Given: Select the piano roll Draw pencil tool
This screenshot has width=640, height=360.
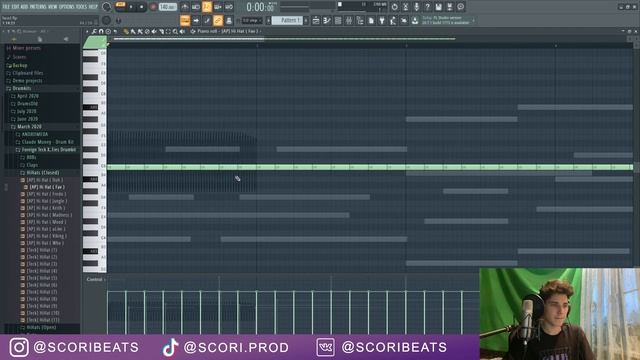Looking at the screenshot, I should pyautogui.click(x=126, y=31).
